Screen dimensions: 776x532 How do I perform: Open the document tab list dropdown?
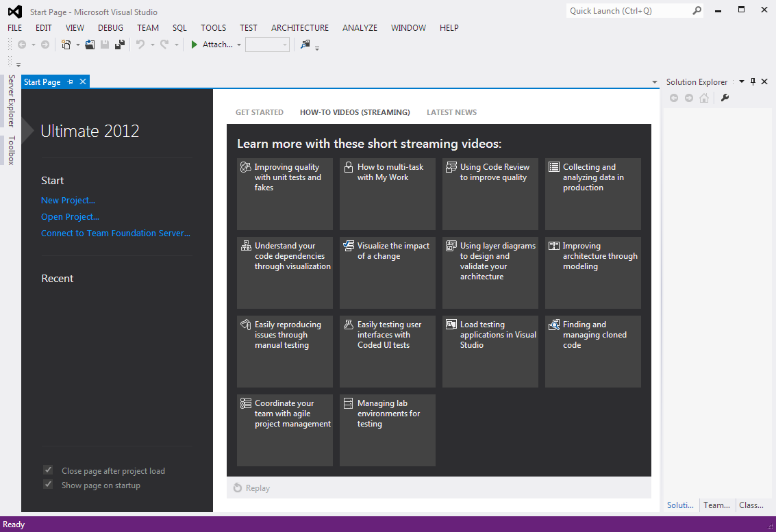tap(654, 82)
